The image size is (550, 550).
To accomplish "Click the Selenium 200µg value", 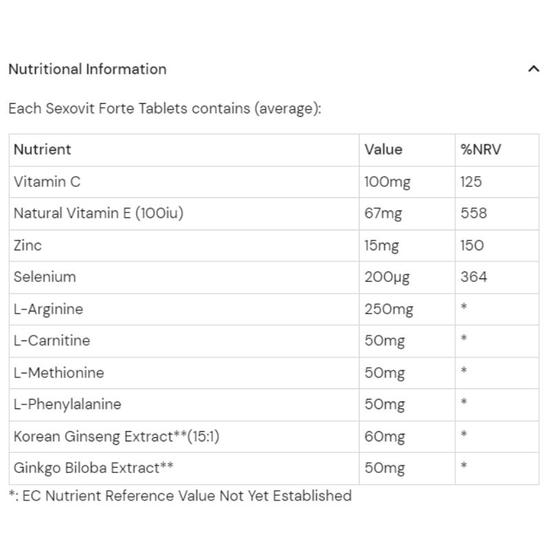I will pyautogui.click(x=387, y=277).
